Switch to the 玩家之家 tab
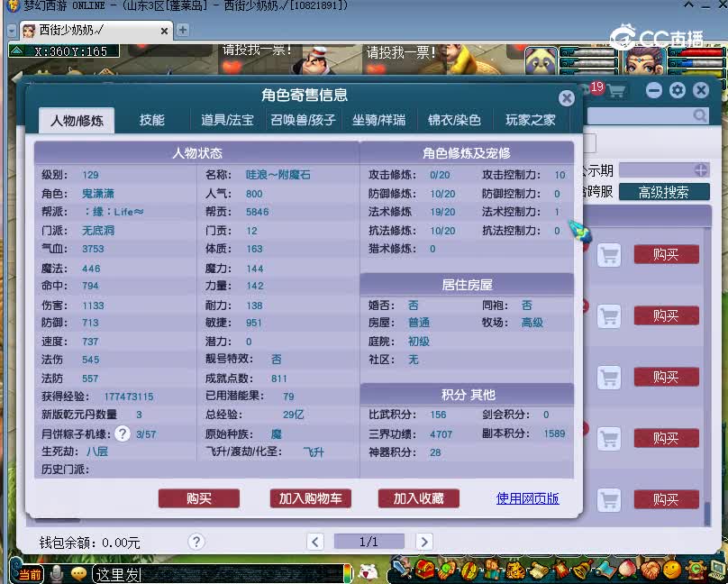 coord(530,120)
